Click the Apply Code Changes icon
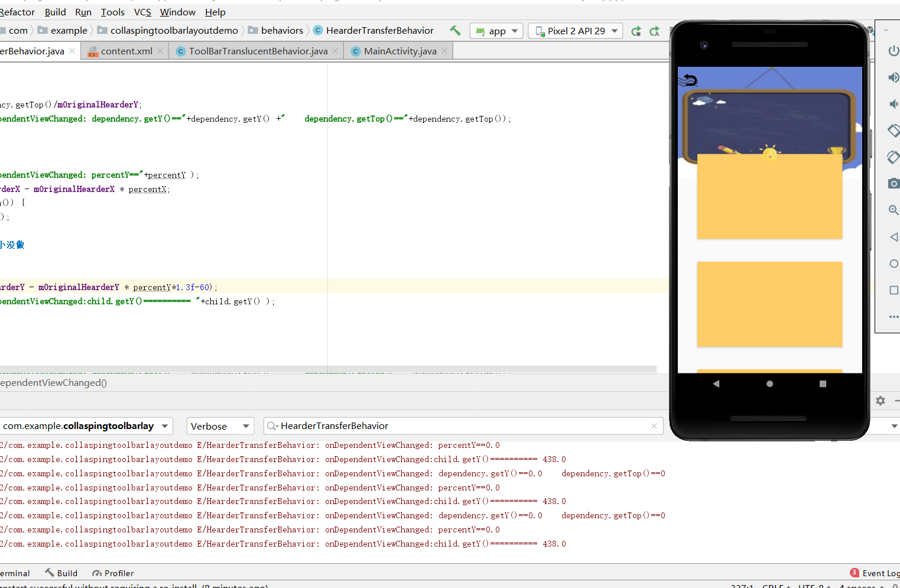The height and width of the screenshot is (588, 900). [x=654, y=31]
